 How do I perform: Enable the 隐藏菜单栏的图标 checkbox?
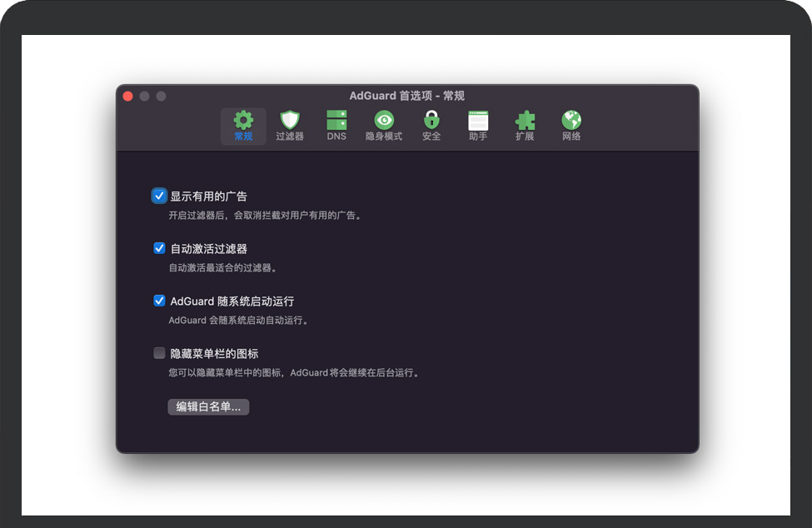pos(160,353)
